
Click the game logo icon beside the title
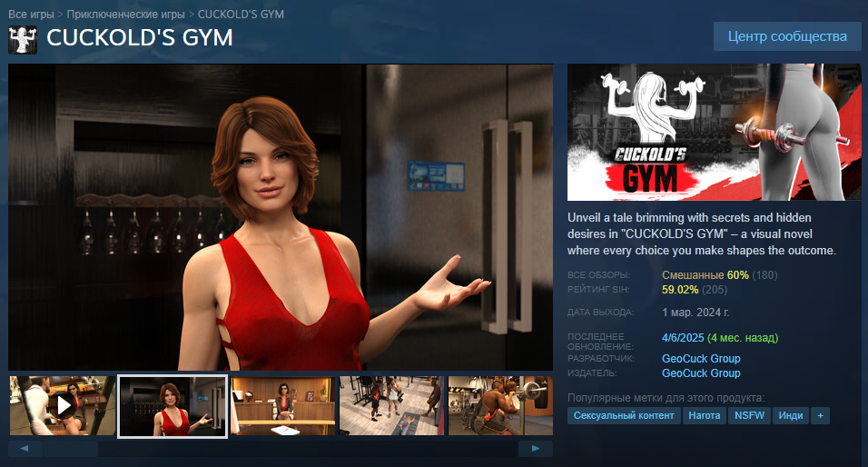pyautogui.click(x=23, y=40)
